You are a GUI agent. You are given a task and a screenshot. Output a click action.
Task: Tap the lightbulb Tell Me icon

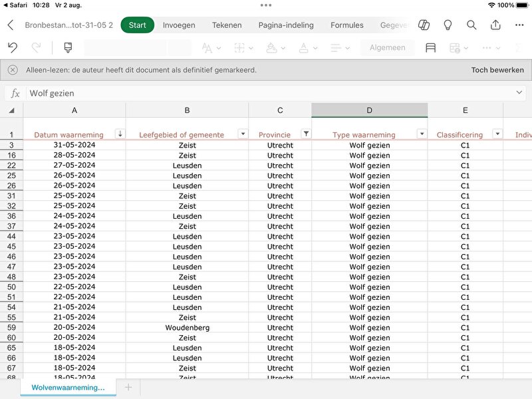448,25
